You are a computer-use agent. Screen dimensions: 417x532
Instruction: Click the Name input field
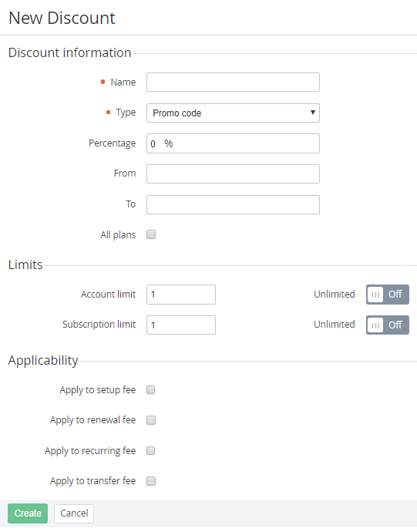233,82
